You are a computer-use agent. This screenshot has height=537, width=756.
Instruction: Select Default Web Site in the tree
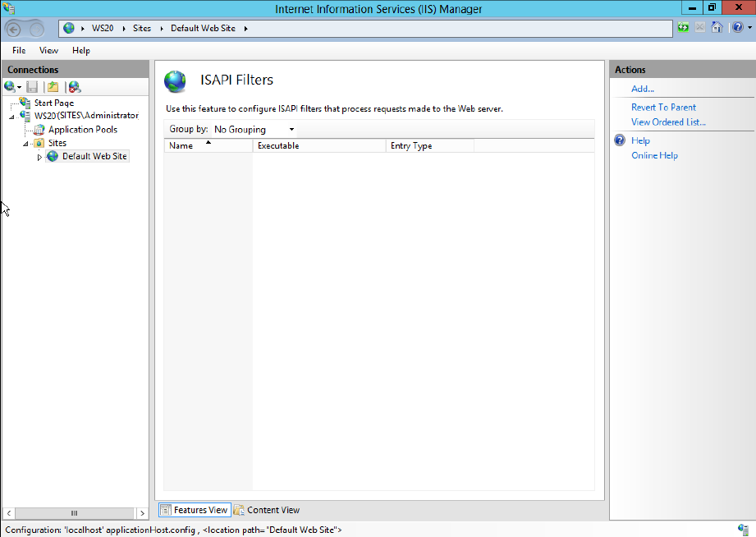click(94, 156)
